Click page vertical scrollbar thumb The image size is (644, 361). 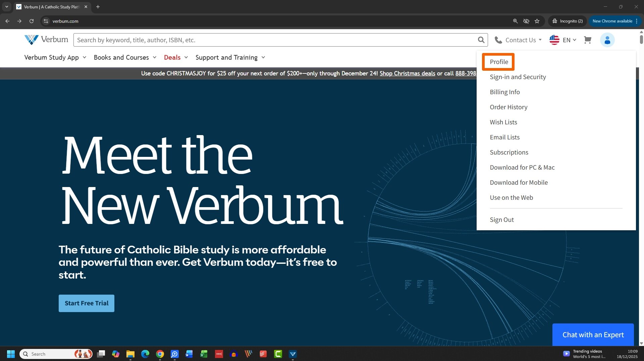[641, 39]
